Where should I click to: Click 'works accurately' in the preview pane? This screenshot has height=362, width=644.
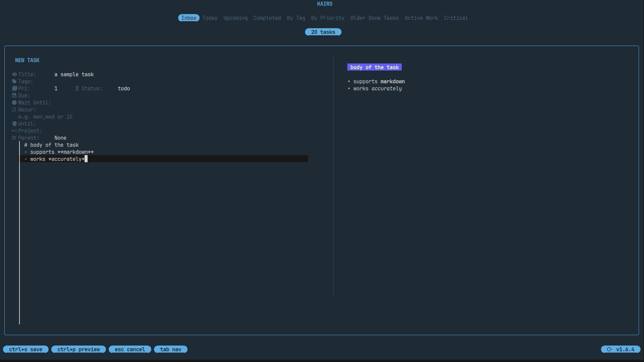(x=378, y=89)
